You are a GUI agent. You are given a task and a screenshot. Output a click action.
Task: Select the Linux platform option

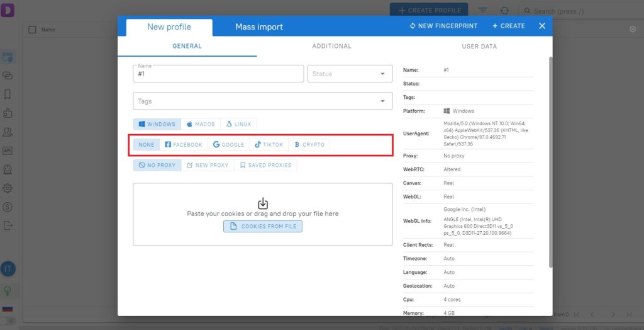238,124
